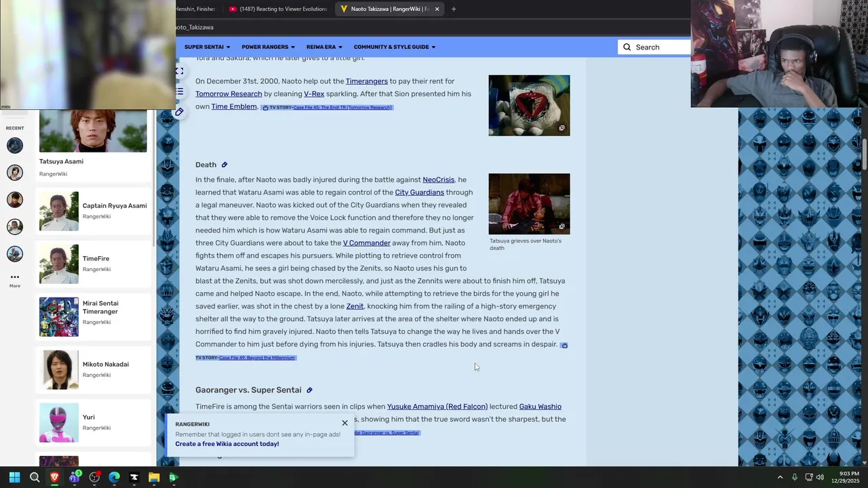Open the Mirai Sentai Timeranger sidebar card
868x488 pixels.
tap(93, 317)
